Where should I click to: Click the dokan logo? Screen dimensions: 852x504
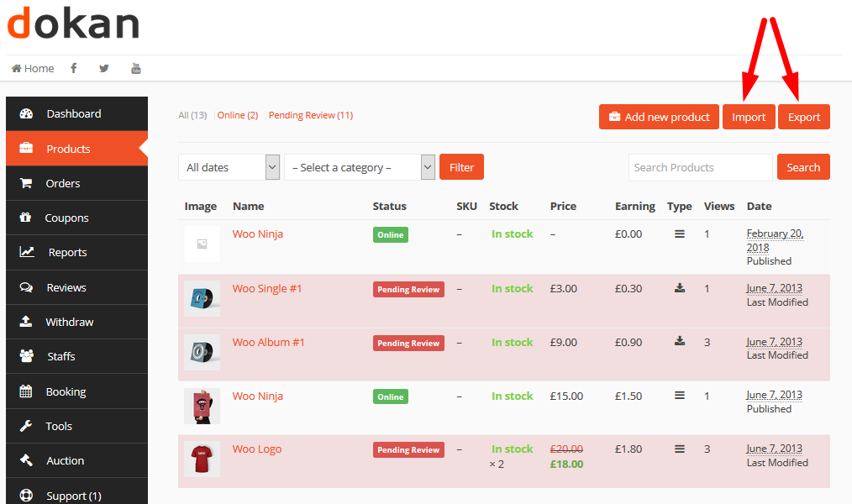pyautogui.click(x=73, y=23)
